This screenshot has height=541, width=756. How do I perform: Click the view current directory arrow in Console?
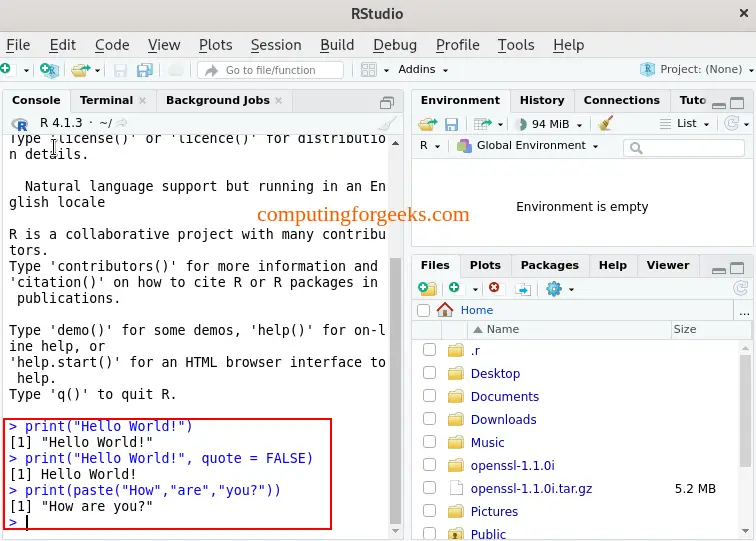[122, 123]
